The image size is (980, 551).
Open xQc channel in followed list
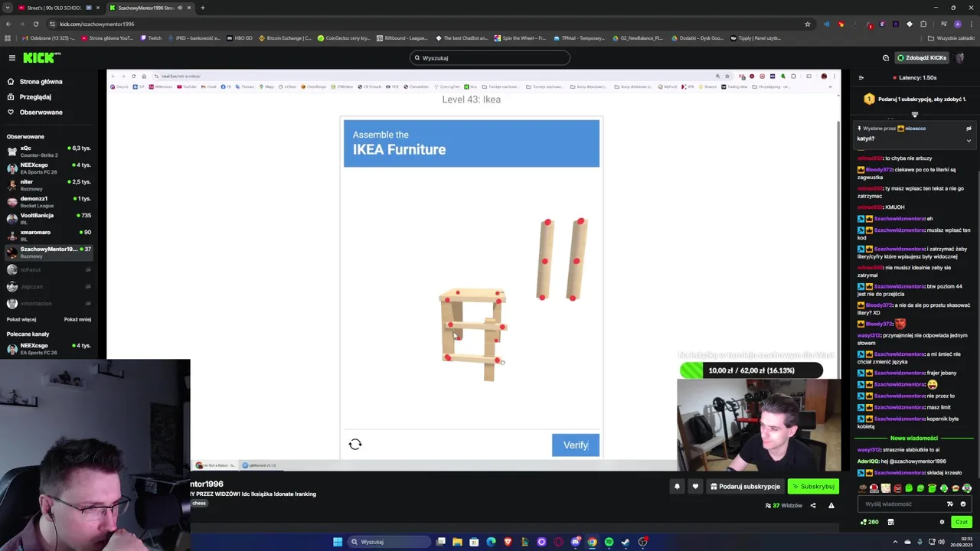point(49,151)
